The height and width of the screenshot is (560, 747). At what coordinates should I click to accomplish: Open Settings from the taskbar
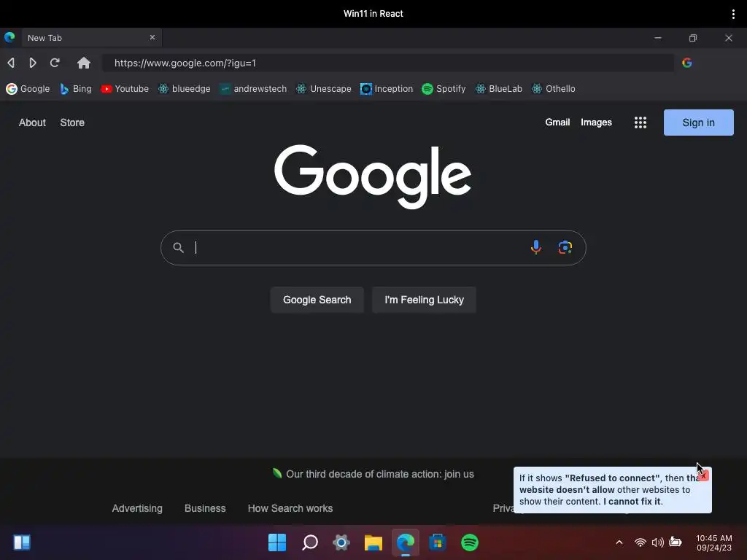click(341, 542)
